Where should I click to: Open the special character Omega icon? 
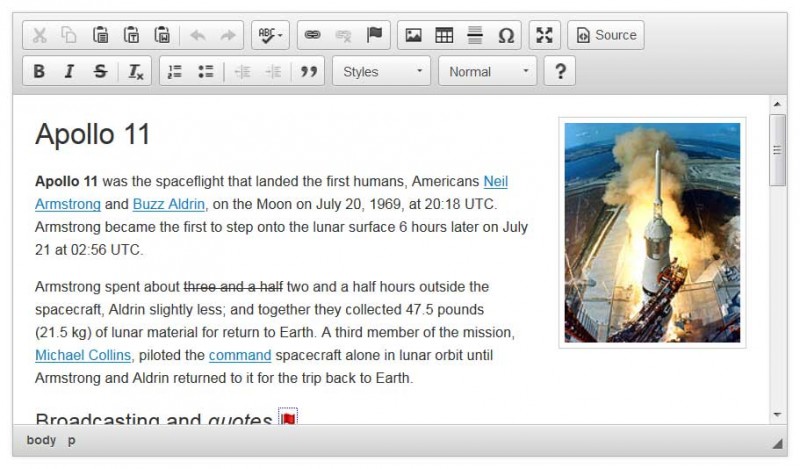[506, 35]
